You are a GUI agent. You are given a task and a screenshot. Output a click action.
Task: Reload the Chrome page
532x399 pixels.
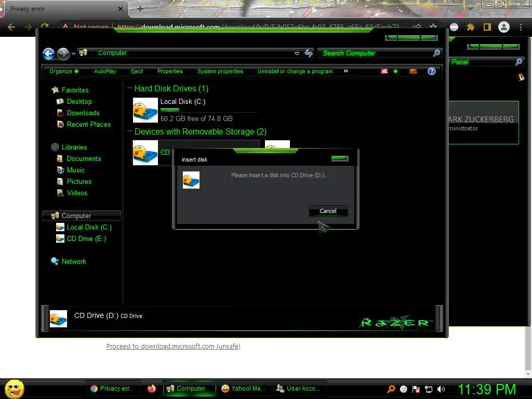tap(45, 26)
